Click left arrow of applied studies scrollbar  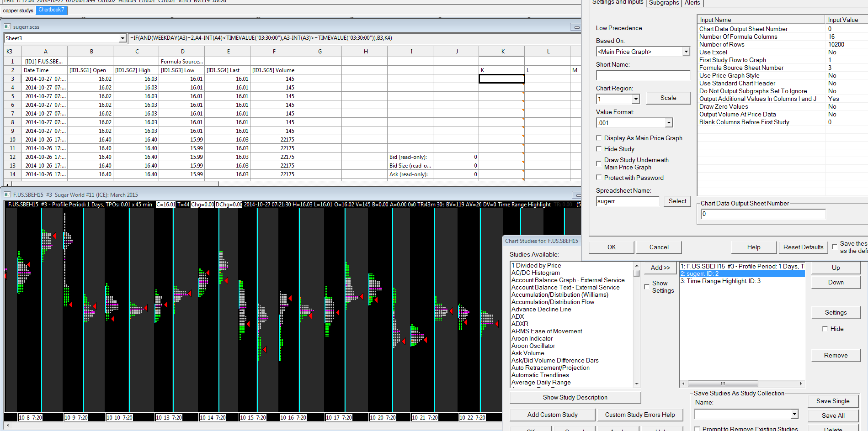click(683, 384)
